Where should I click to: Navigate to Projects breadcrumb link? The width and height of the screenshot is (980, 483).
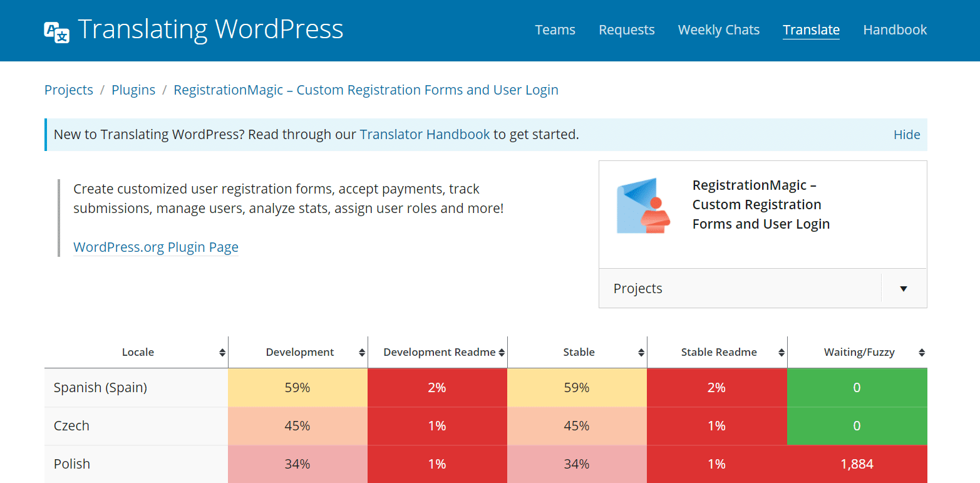click(x=69, y=90)
